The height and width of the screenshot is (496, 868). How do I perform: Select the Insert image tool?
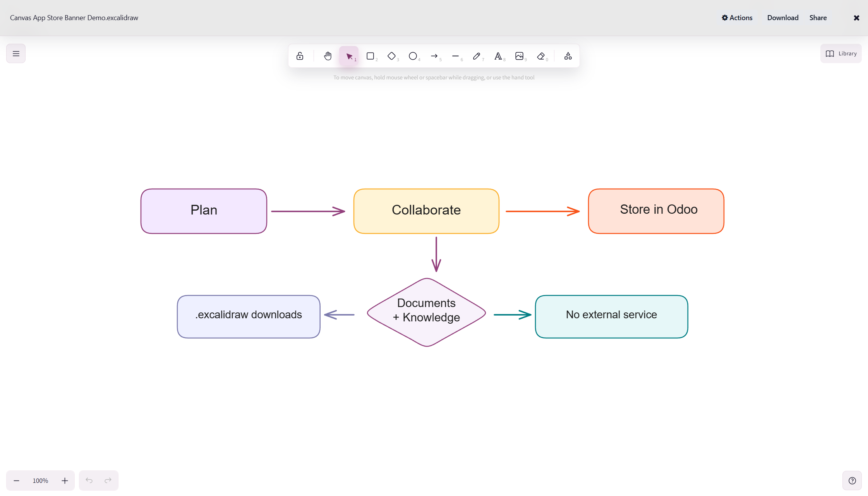519,56
